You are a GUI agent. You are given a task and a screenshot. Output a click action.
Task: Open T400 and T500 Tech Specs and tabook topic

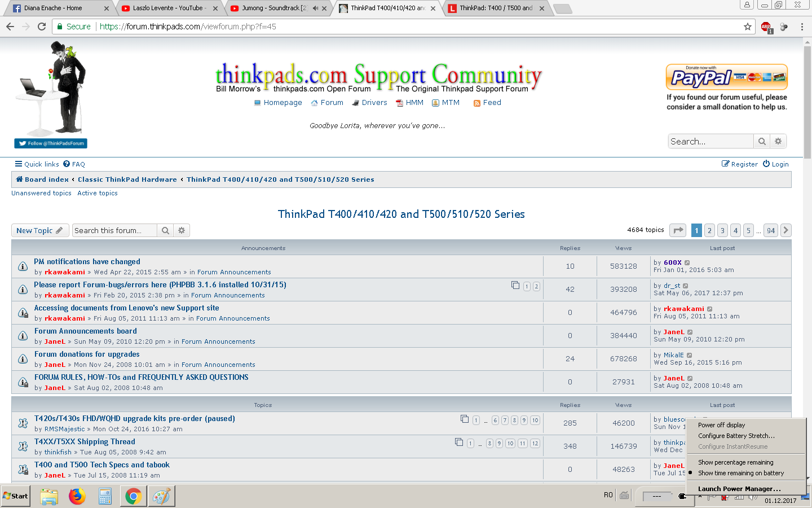tap(102, 465)
